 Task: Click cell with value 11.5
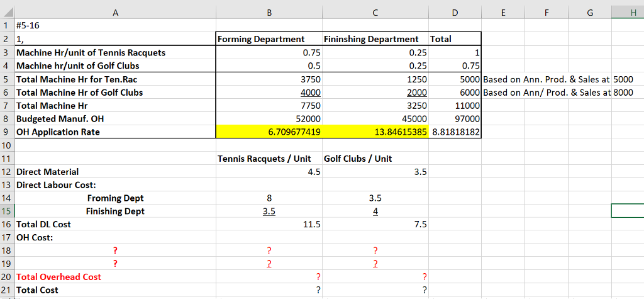(x=269, y=225)
